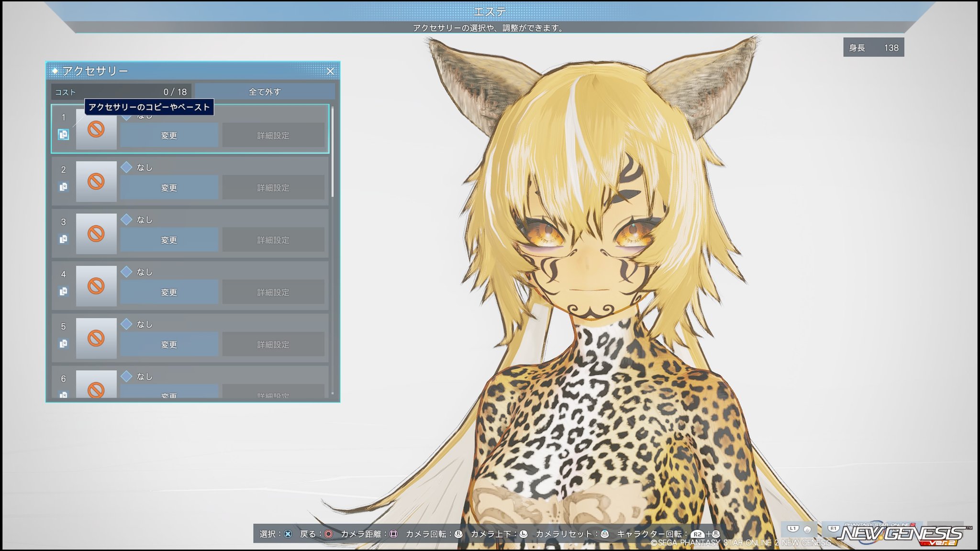
Task: Click the エステ header title
Action: pyautogui.click(x=490, y=11)
